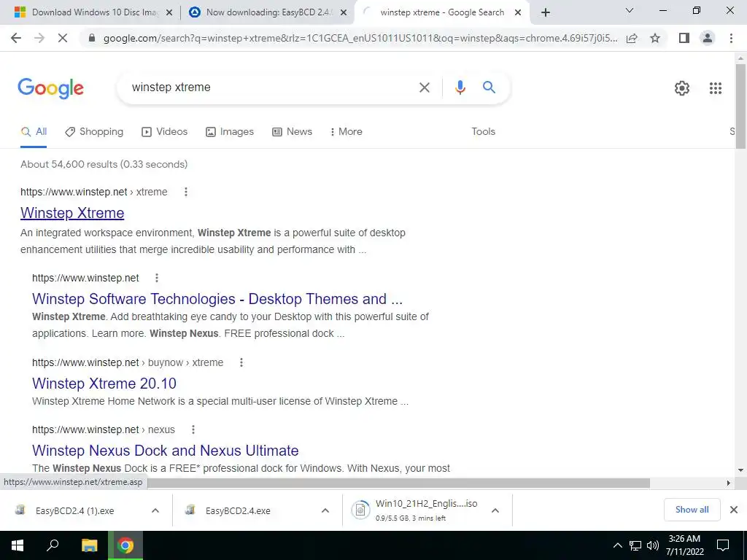Expand options for EasyBCD2.4 (1).exe download

coord(155,510)
